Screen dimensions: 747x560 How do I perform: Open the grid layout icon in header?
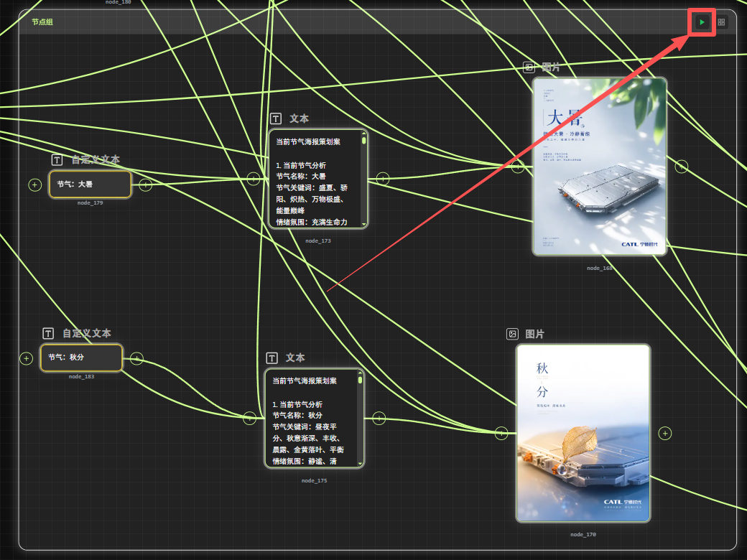coord(721,22)
